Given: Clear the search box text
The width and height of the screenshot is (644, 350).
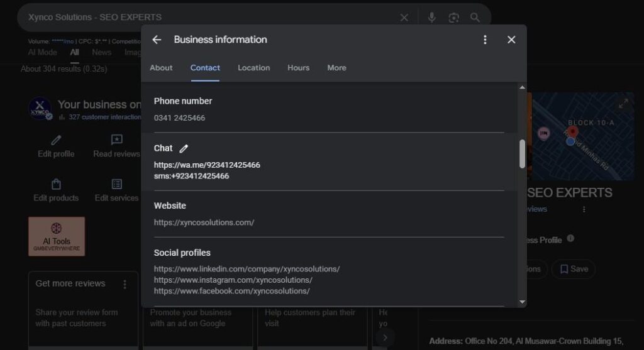Looking at the screenshot, I should coord(404,18).
